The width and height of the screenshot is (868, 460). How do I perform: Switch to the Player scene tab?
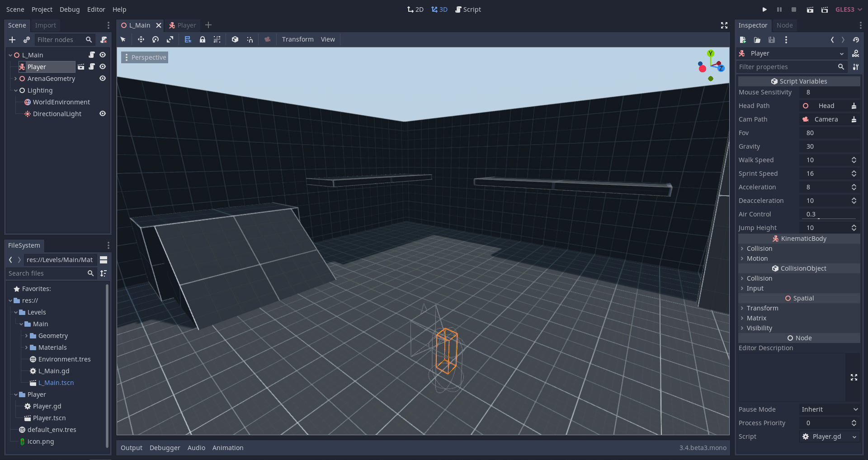point(182,25)
